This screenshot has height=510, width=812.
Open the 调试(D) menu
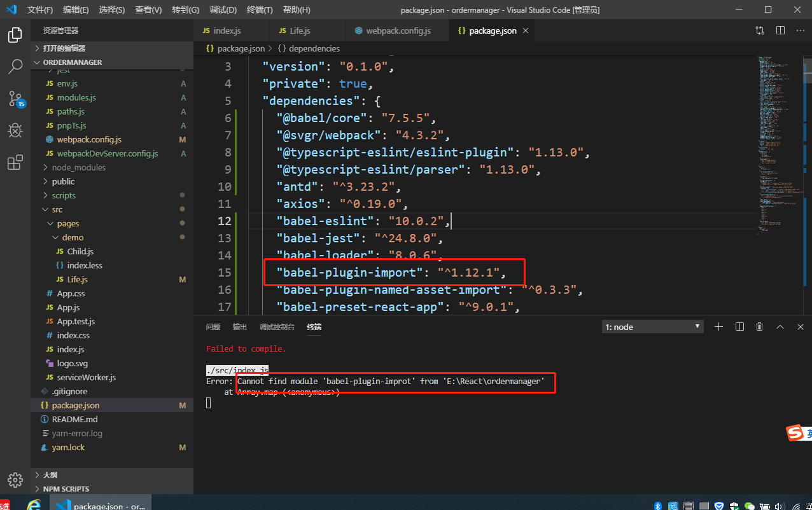pos(223,10)
